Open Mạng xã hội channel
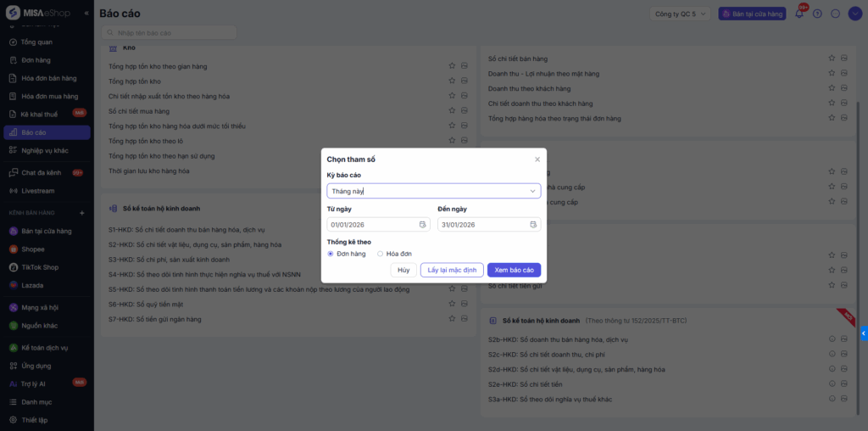This screenshot has width=868, height=431. [x=47, y=307]
